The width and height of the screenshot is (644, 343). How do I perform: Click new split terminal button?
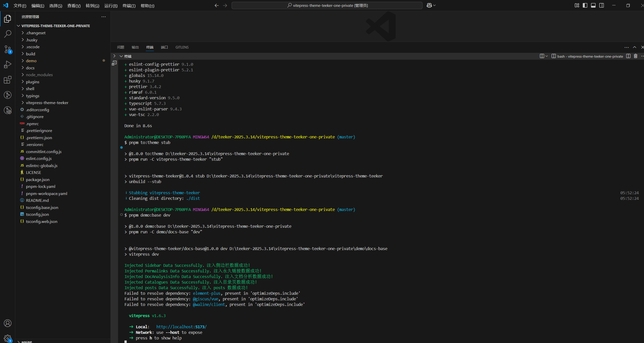pyautogui.click(x=542, y=56)
